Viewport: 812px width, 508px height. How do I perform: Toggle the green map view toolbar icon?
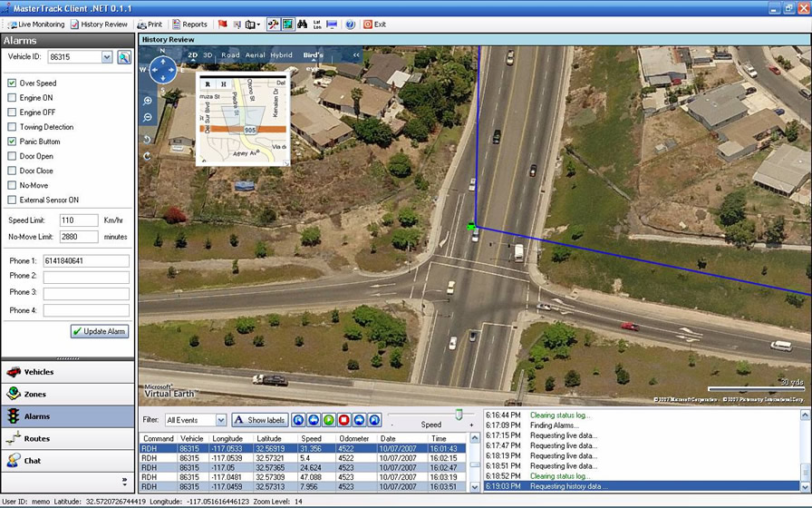point(288,24)
